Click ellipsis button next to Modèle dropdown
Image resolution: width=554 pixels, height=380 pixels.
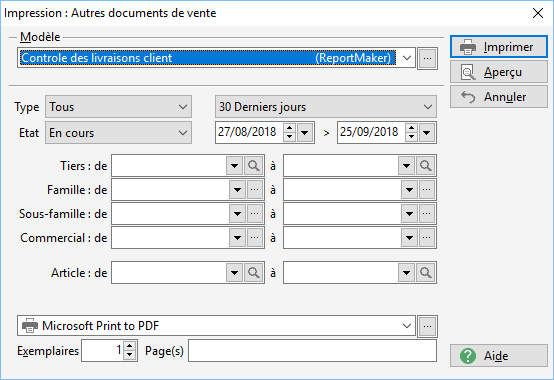click(x=428, y=58)
